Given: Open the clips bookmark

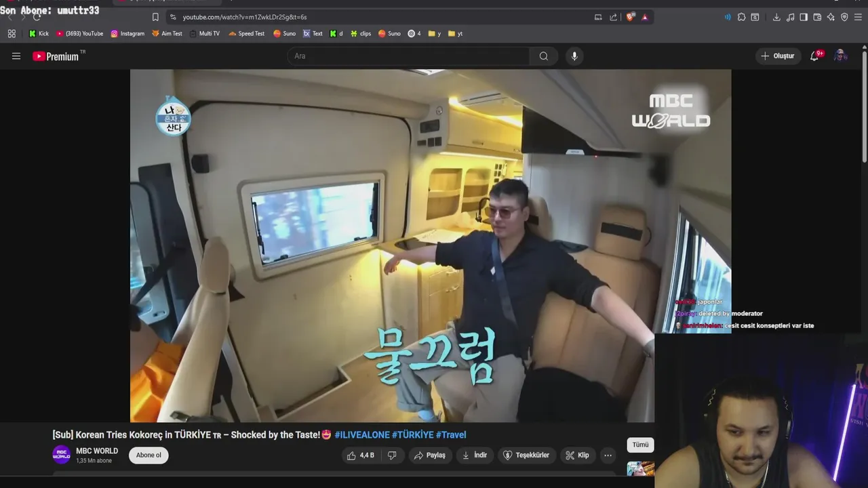Looking at the screenshot, I should tap(361, 33).
